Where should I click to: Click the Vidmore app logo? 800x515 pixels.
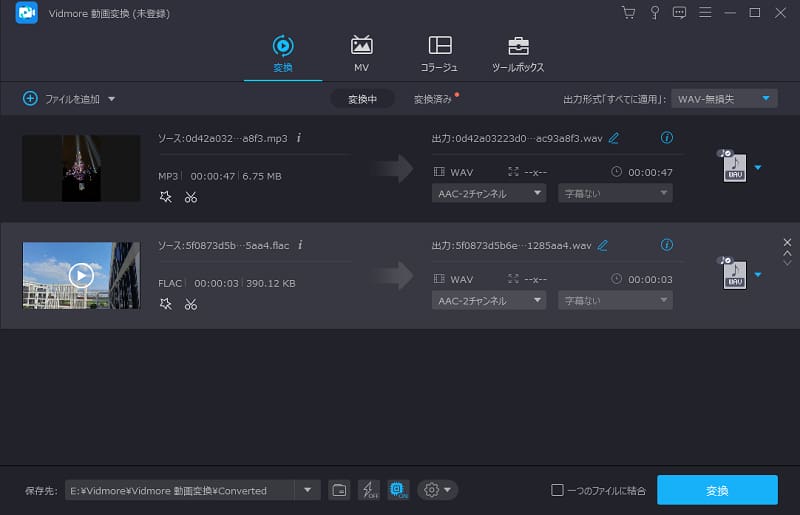coord(27,13)
